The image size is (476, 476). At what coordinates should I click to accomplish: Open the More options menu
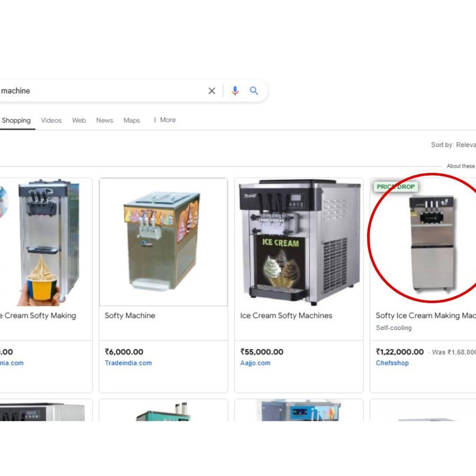tap(164, 120)
